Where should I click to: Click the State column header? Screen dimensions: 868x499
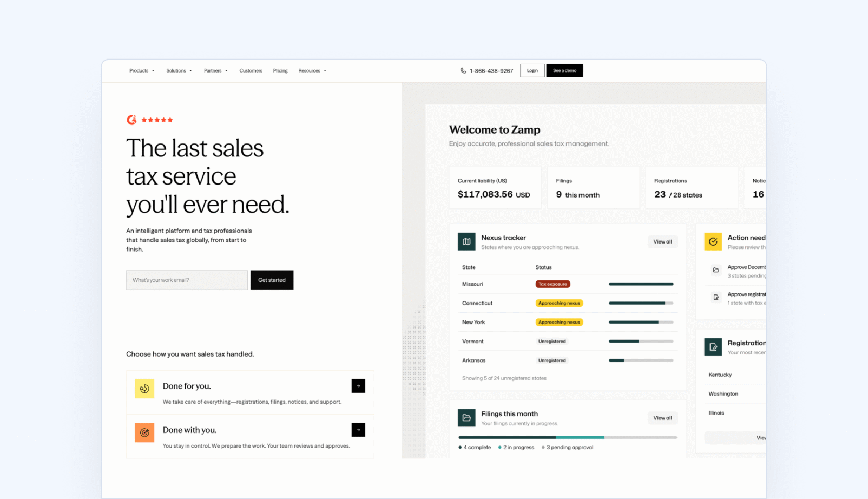pos(469,267)
